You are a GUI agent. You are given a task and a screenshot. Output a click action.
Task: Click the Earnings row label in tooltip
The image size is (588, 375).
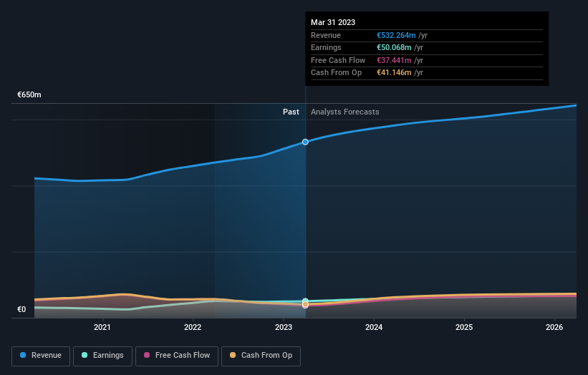(326, 47)
